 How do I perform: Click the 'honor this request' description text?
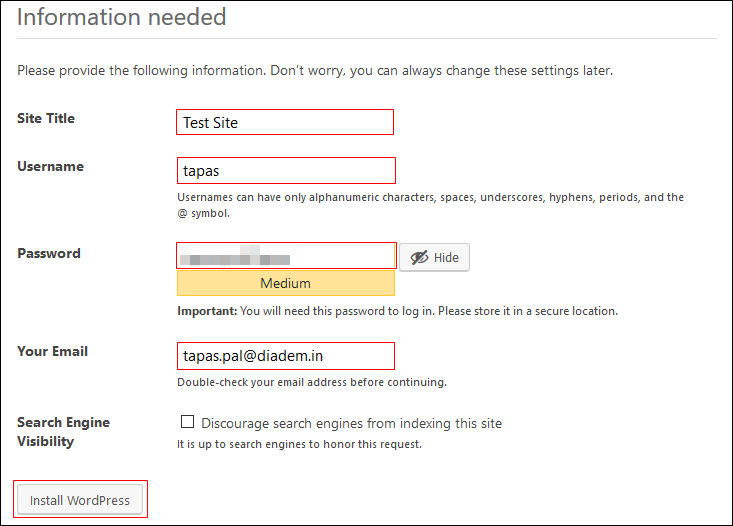click(x=299, y=444)
